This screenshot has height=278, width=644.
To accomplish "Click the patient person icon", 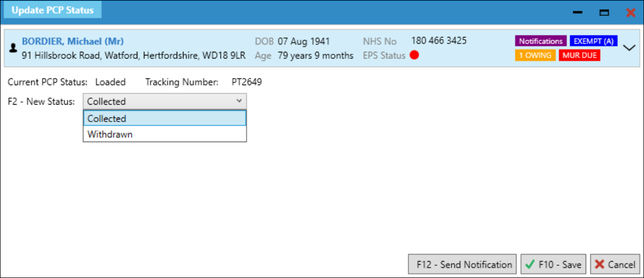I will coord(13,48).
